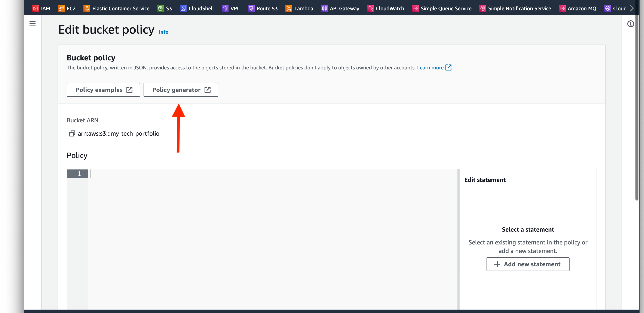
Task: Open the info help panel icon
Action: 631,24
